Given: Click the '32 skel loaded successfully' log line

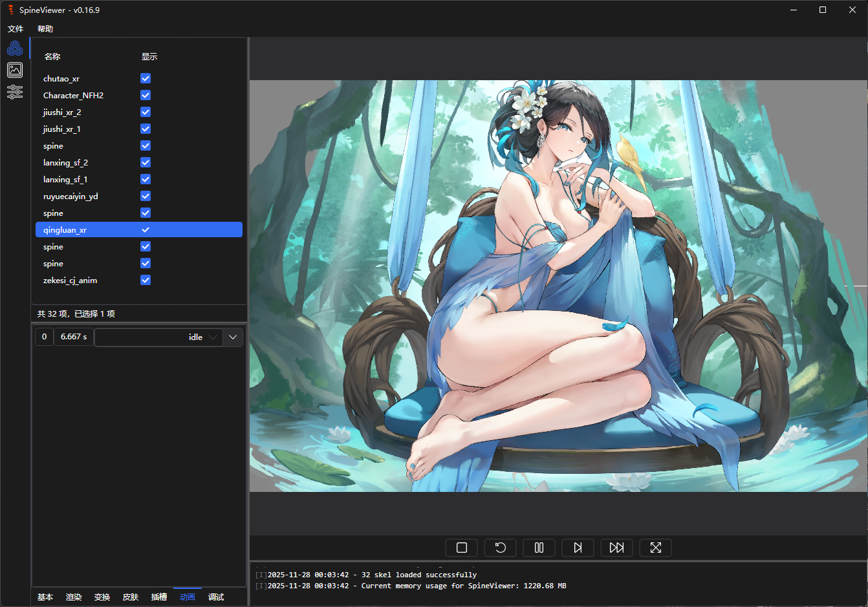Looking at the screenshot, I should click(x=366, y=575).
